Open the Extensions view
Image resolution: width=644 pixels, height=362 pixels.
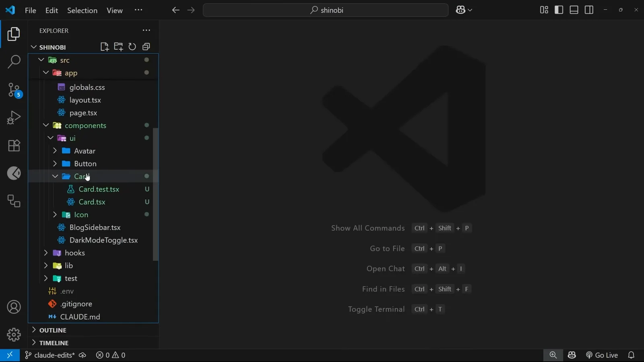point(14,145)
